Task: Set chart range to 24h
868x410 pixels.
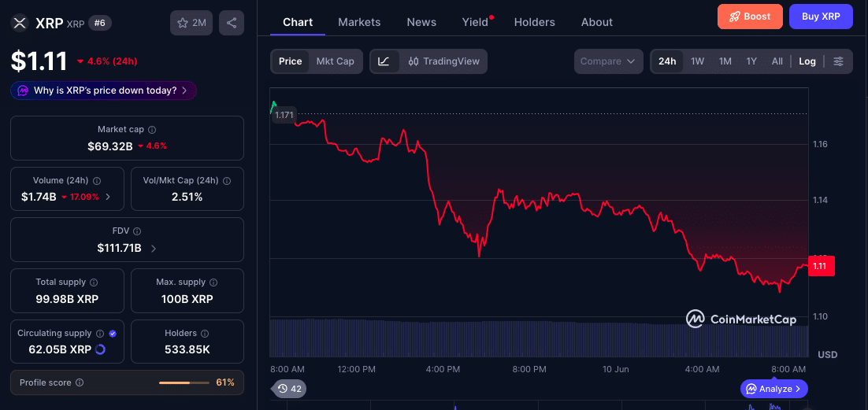Action: pyautogui.click(x=667, y=61)
